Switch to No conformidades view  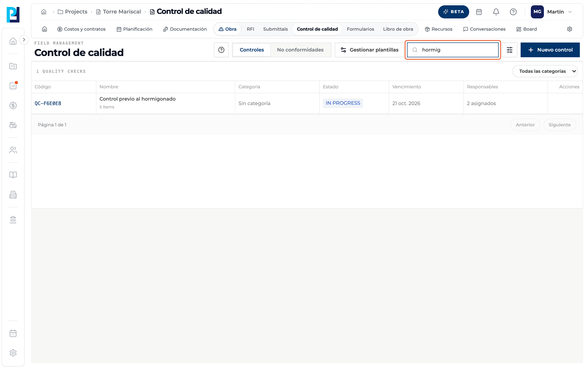[x=300, y=50]
